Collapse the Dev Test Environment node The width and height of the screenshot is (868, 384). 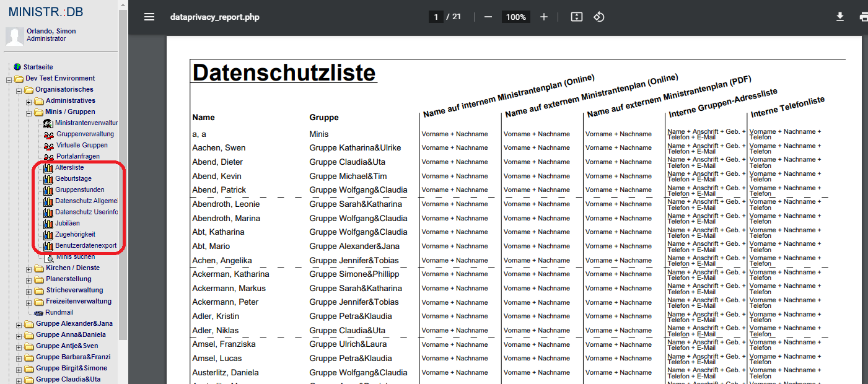coord(9,79)
